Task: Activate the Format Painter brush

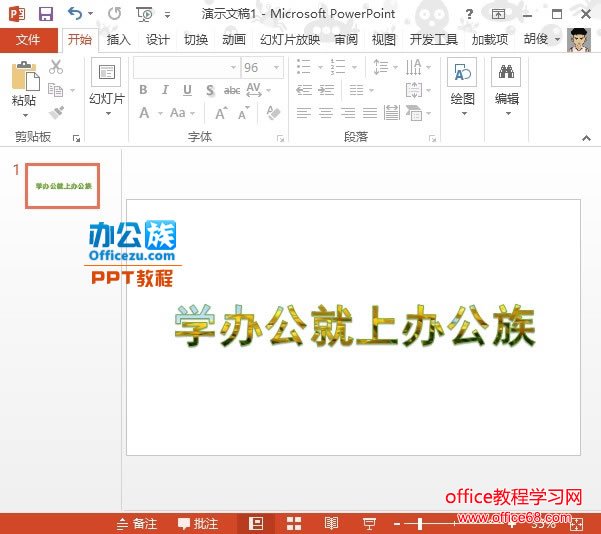Action: click(57, 112)
